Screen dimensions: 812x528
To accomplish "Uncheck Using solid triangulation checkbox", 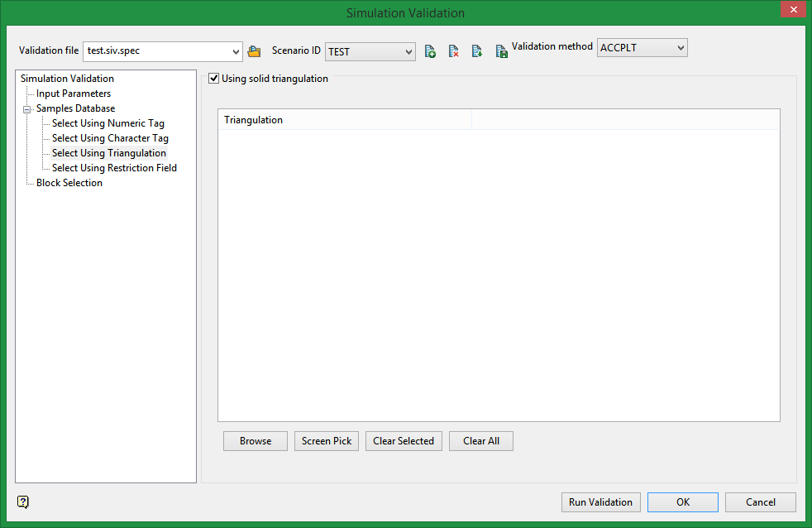I will coord(213,79).
